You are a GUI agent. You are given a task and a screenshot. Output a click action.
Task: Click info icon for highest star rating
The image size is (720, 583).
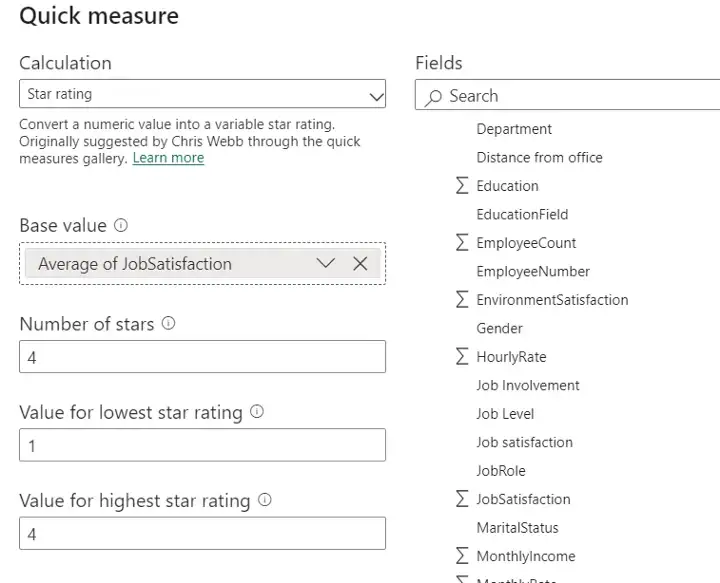pos(264,500)
